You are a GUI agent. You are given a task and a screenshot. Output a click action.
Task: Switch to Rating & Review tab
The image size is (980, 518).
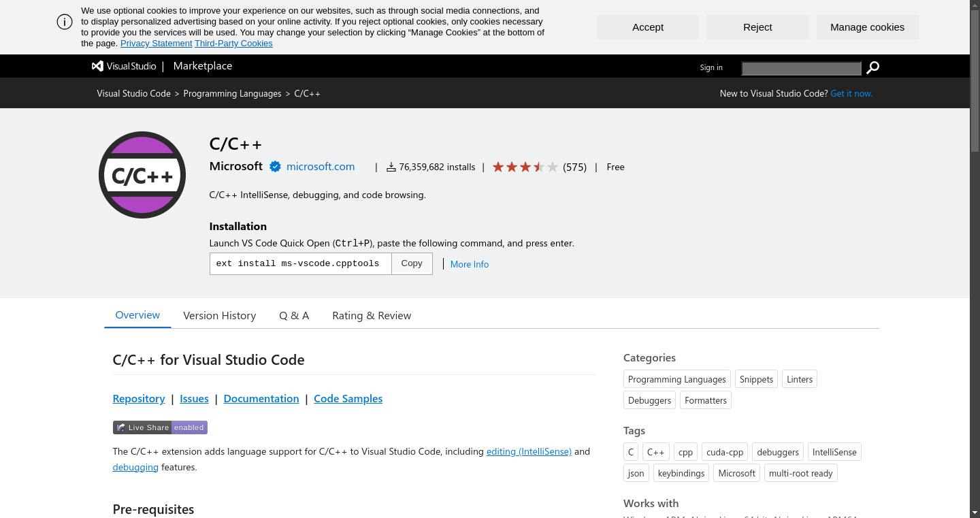pos(372,316)
